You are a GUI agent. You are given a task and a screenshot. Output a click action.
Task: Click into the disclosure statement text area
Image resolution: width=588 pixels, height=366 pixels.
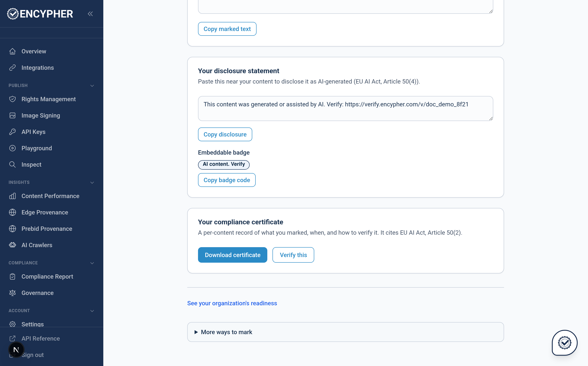point(345,109)
